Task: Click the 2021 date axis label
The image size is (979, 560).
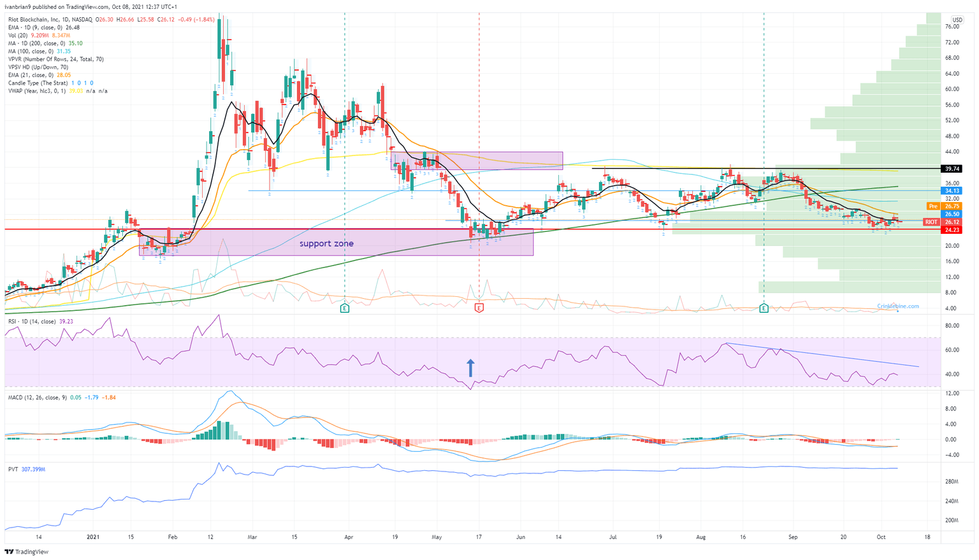Action: coord(93,537)
